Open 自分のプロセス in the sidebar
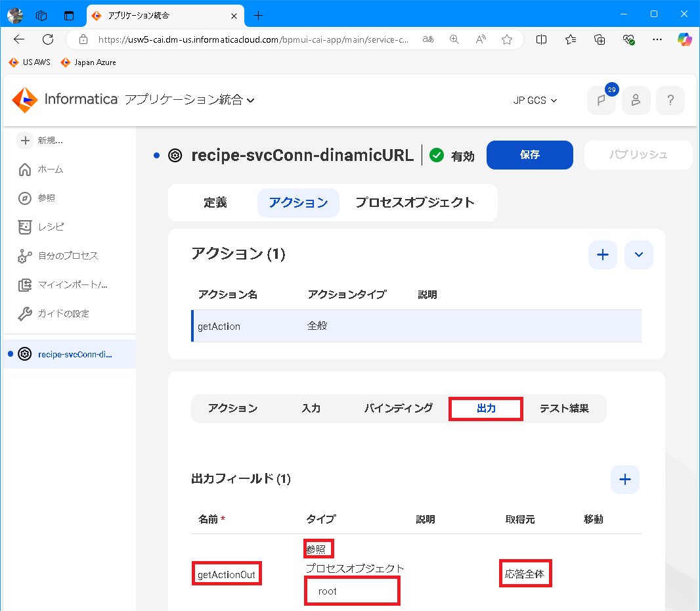The width and height of the screenshot is (700, 611). point(58,256)
